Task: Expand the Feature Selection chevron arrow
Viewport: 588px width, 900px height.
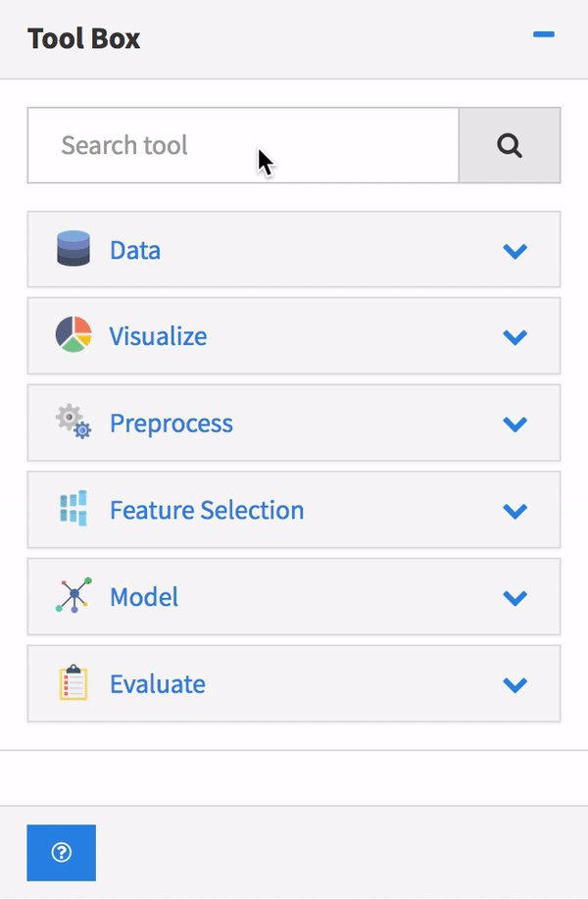Action: point(514,511)
